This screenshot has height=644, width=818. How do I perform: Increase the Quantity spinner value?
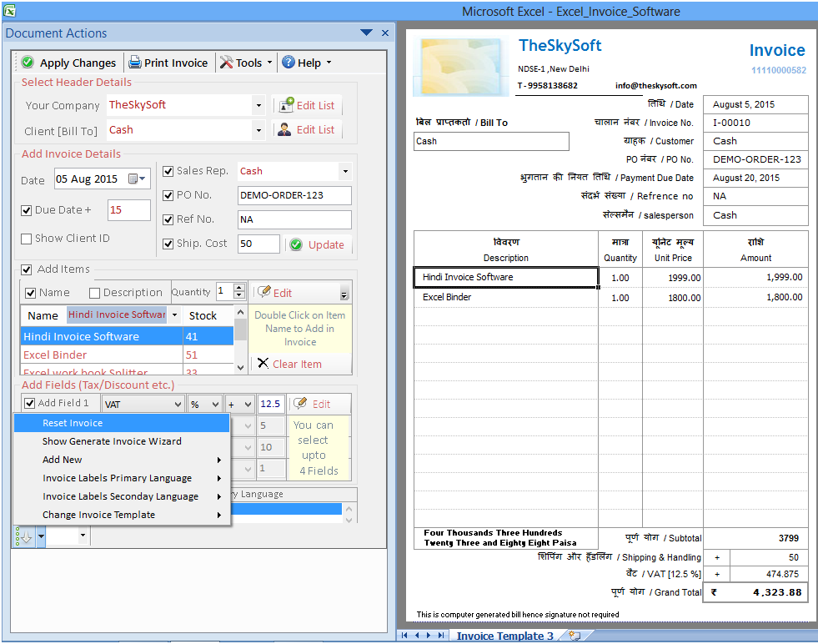pyautogui.click(x=239, y=288)
